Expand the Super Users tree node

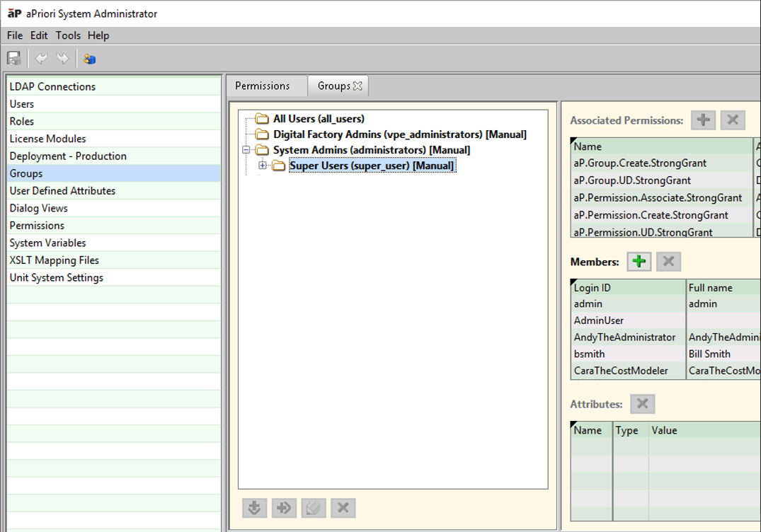(x=263, y=166)
